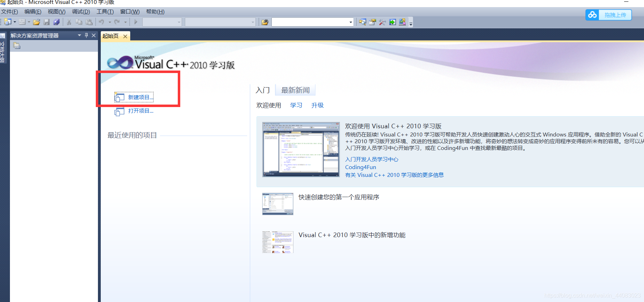Click the 新建项目... link
Image resolution: width=644 pixels, height=302 pixels.
click(x=141, y=97)
